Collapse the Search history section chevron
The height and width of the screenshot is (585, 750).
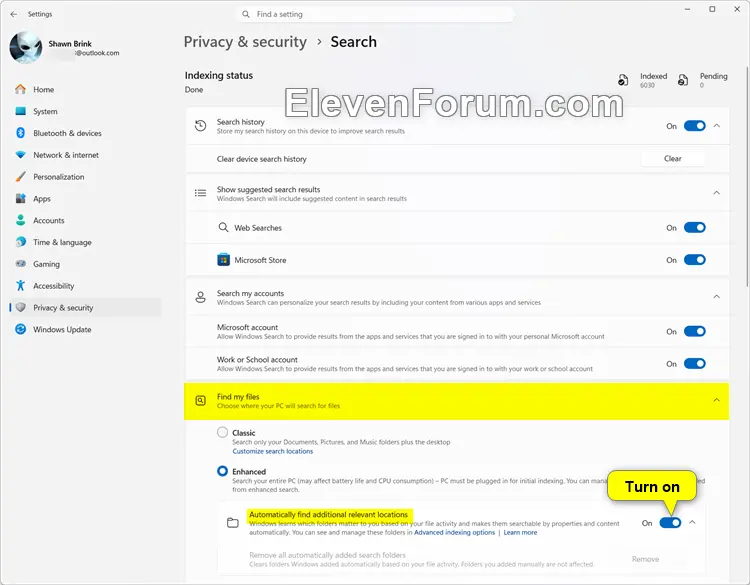[x=717, y=126]
